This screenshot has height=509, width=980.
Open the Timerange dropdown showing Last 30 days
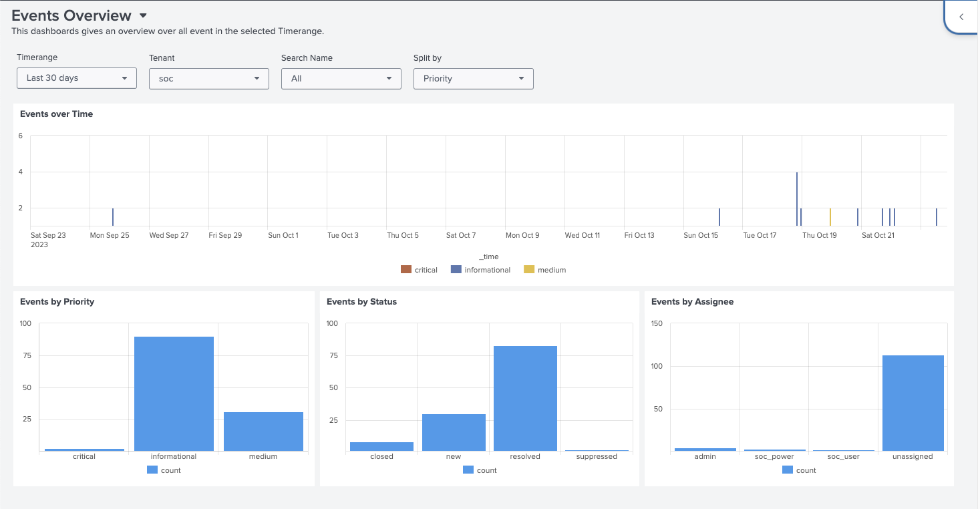click(76, 78)
